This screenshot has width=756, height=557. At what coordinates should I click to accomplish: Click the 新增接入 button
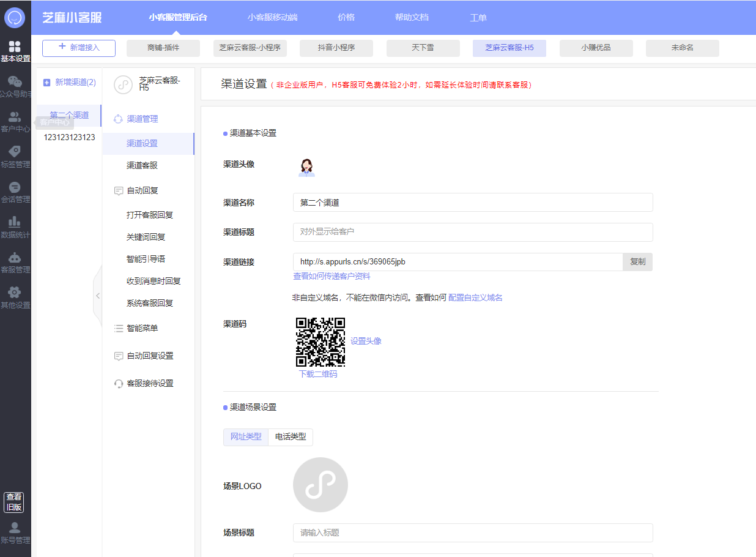tap(79, 48)
